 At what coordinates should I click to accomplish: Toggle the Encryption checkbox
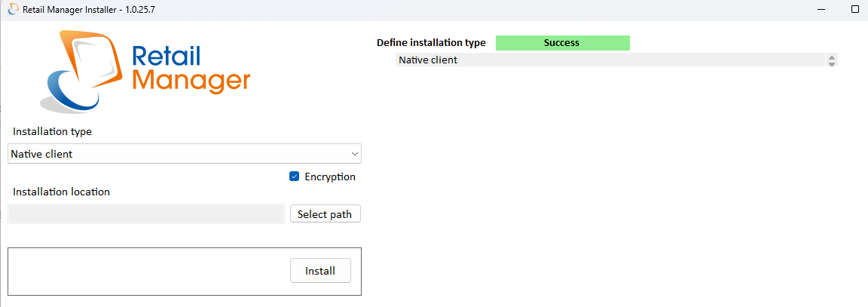pos(295,177)
